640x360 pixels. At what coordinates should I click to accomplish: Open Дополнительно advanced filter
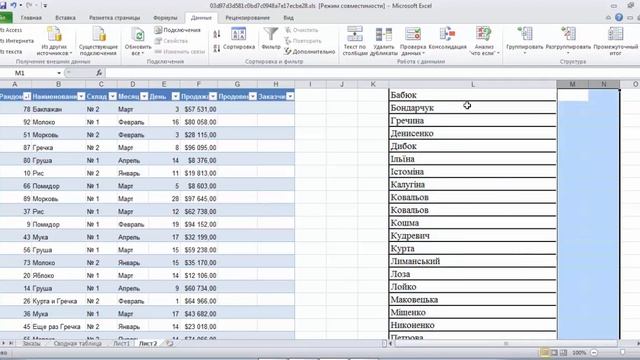click(x=309, y=51)
